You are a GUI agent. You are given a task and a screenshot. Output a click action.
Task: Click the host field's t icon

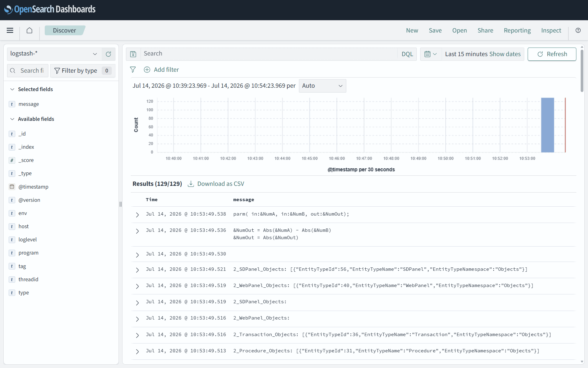coord(12,226)
